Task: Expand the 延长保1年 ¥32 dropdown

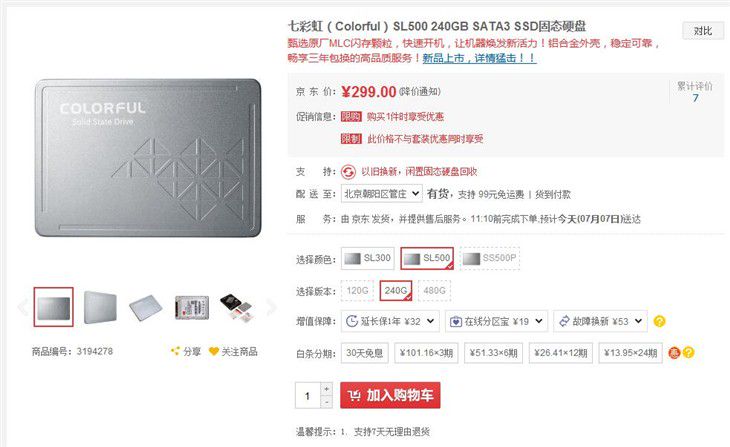Action: [390, 321]
